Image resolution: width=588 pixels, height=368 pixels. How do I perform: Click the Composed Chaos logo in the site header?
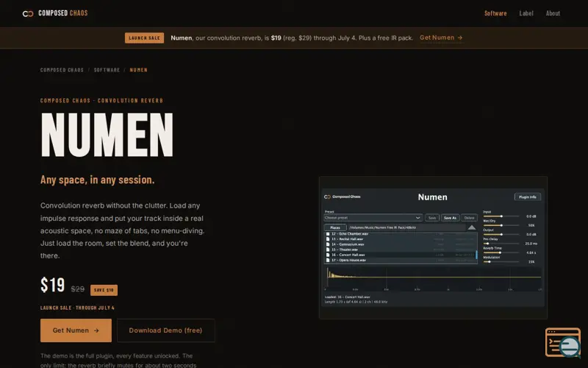click(x=55, y=13)
